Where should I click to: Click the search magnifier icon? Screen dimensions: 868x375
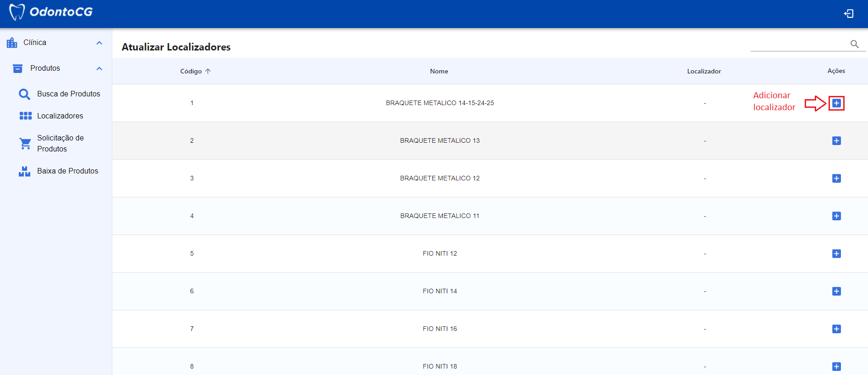854,44
